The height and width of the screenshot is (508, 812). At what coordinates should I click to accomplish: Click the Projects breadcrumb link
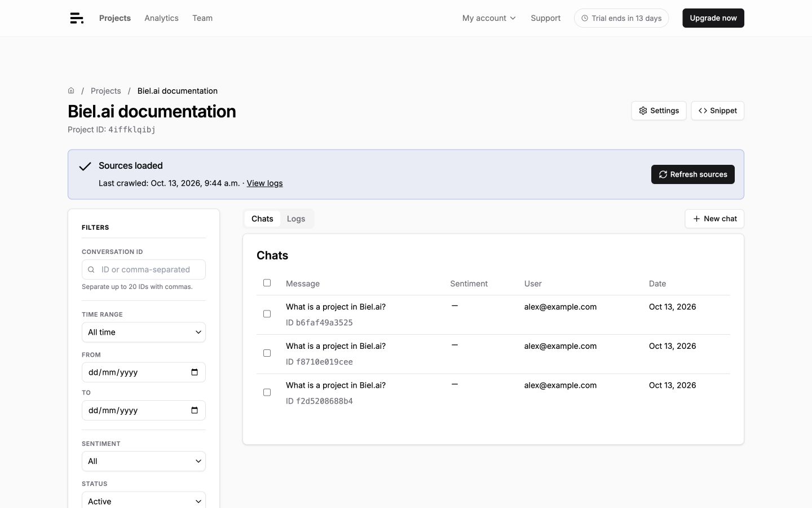click(x=105, y=91)
